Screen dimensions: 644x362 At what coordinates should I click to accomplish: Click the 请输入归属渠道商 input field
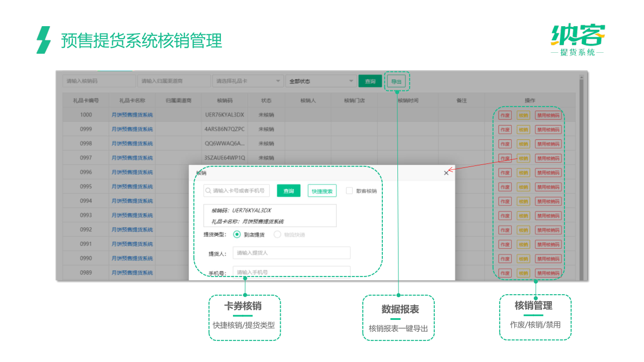click(x=174, y=81)
